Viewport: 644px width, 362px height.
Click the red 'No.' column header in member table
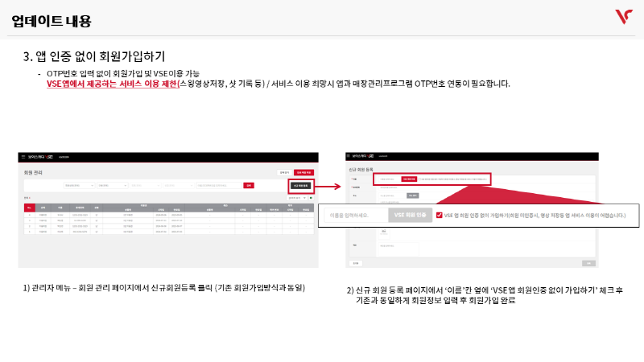30,208
